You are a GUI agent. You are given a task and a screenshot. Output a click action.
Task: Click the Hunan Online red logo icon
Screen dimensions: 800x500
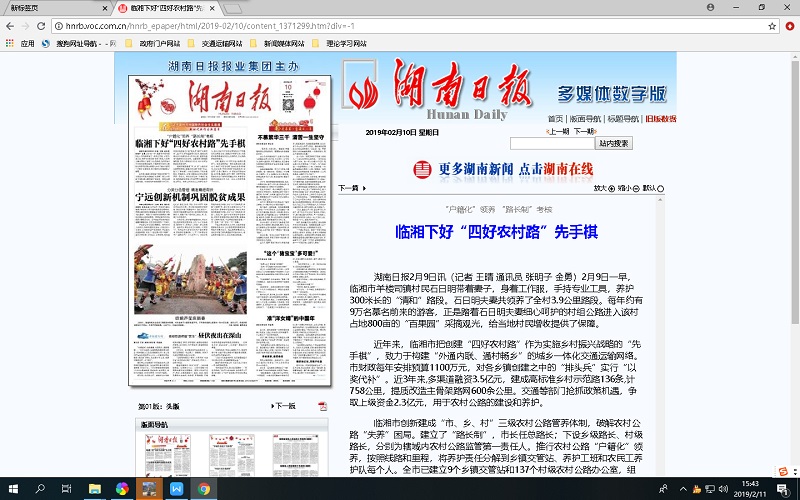pyautogui.click(x=422, y=169)
